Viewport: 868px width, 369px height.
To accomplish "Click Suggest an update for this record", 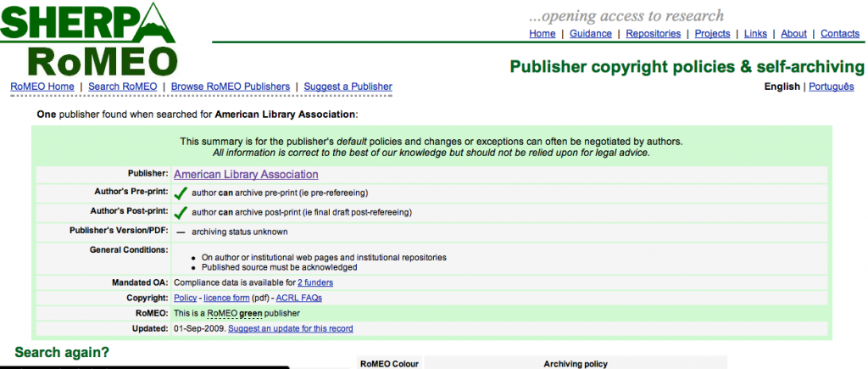I will tap(290, 328).
